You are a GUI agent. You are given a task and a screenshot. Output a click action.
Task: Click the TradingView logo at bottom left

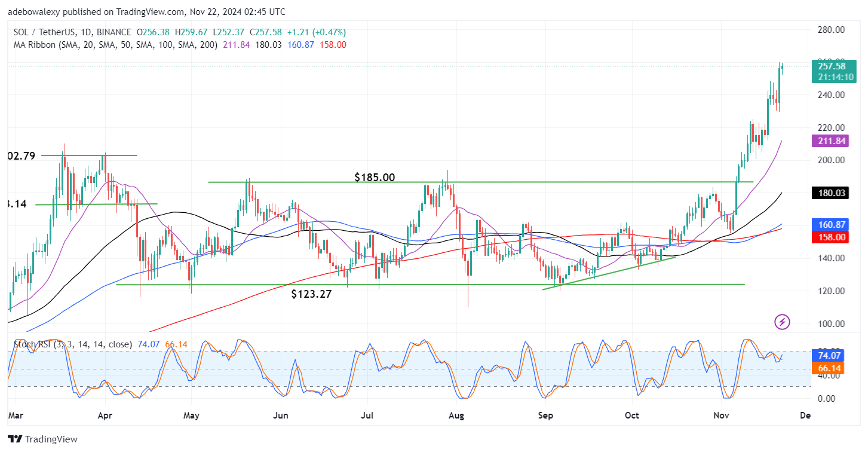click(x=42, y=439)
